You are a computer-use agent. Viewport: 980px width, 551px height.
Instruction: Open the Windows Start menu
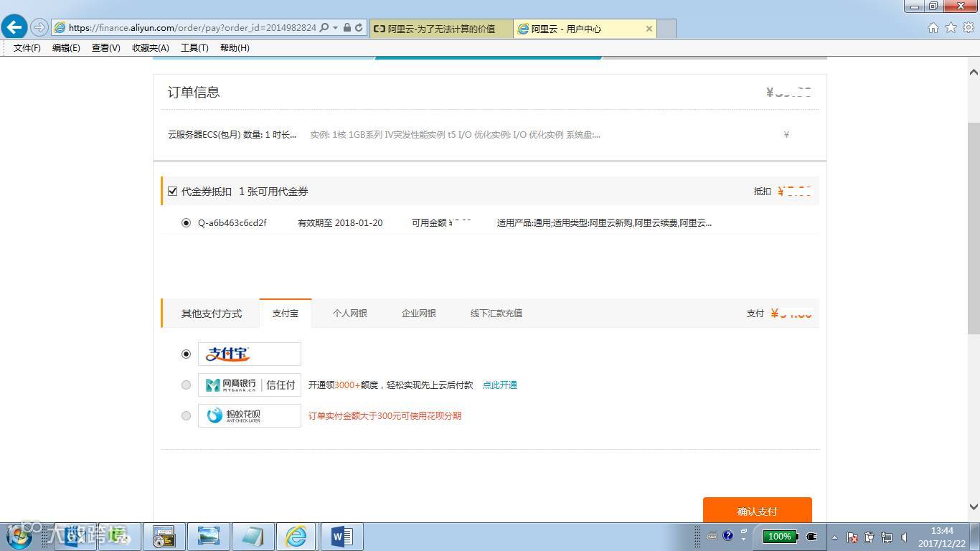tap(19, 536)
